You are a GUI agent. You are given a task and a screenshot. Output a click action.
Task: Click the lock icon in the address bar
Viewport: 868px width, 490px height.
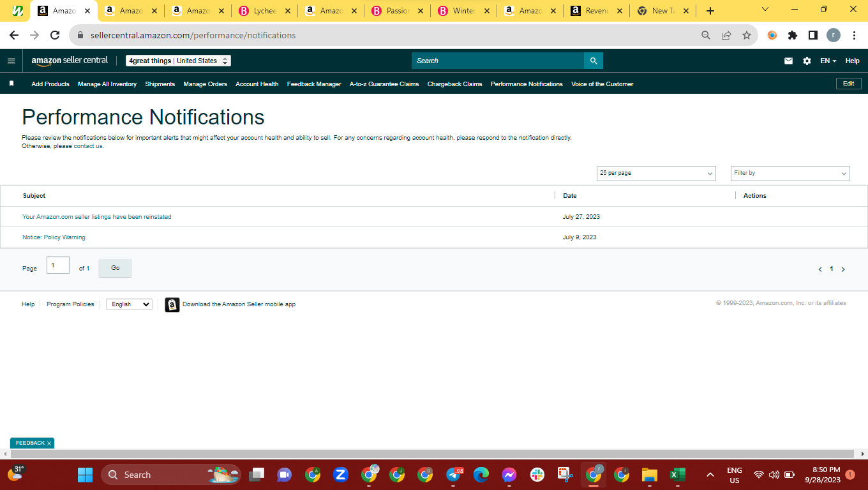[80, 36]
